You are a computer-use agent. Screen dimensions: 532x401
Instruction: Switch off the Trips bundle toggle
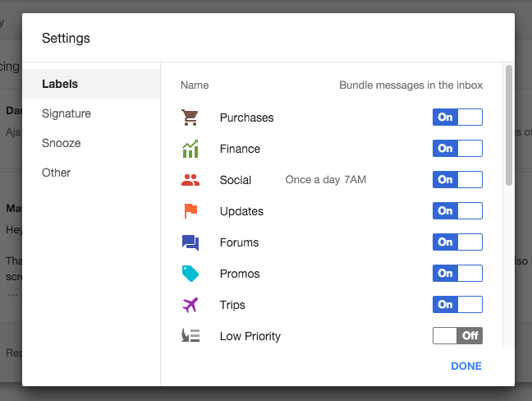[x=457, y=305]
